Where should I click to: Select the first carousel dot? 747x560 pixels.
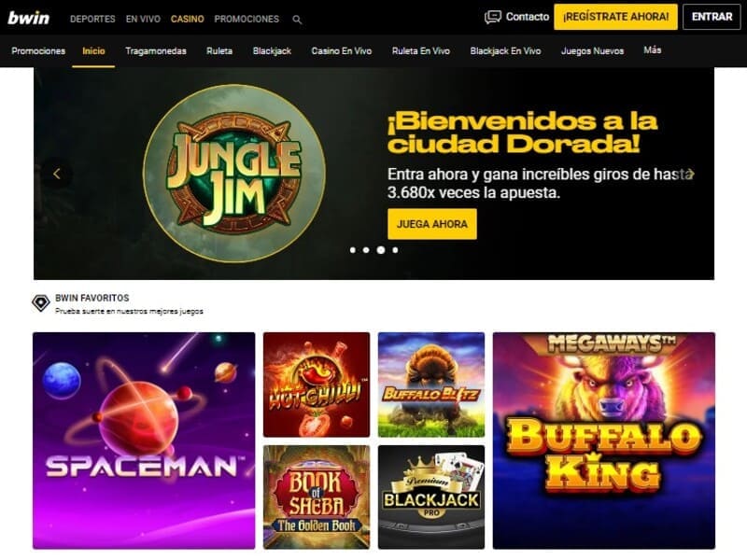[353, 250]
